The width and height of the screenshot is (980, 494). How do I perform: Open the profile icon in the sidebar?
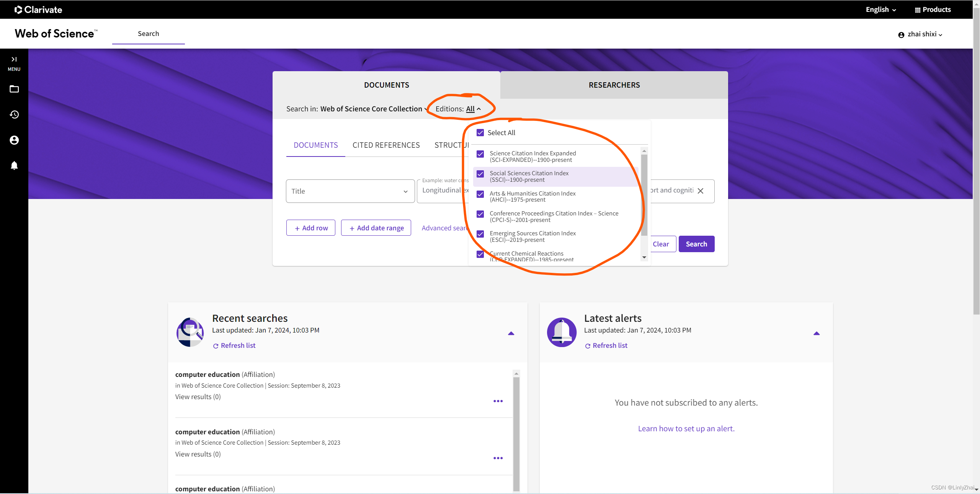14,140
